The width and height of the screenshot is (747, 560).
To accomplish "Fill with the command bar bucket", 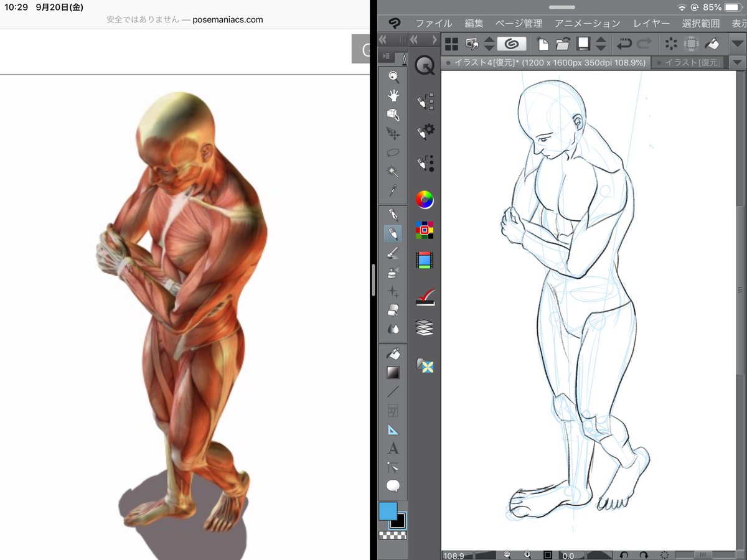I will [712, 44].
